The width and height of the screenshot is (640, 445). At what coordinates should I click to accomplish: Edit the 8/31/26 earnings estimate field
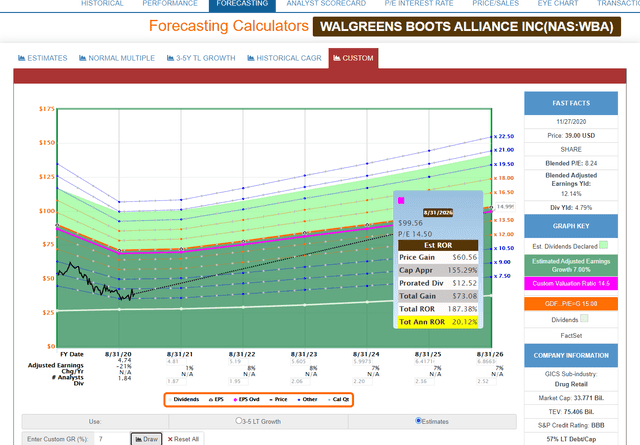(x=487, y=361)
